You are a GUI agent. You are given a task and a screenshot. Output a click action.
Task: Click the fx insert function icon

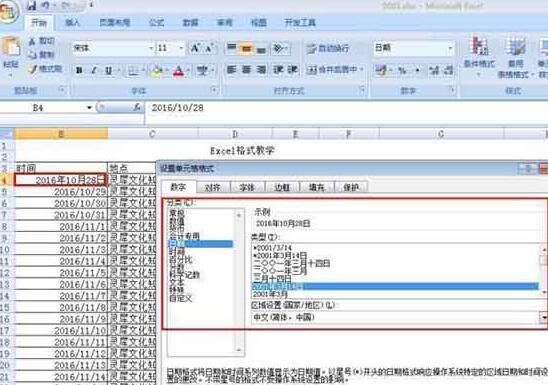[x=137, y=108]
